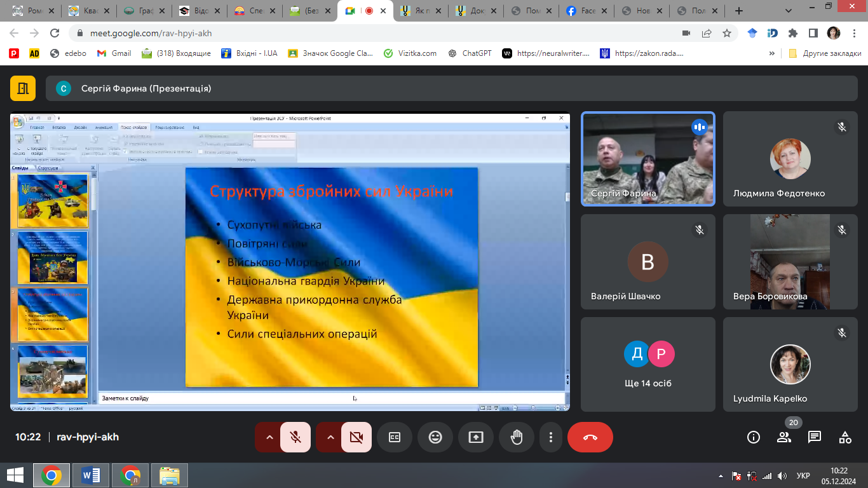Open more options three-dot menu

coord(550,437)
